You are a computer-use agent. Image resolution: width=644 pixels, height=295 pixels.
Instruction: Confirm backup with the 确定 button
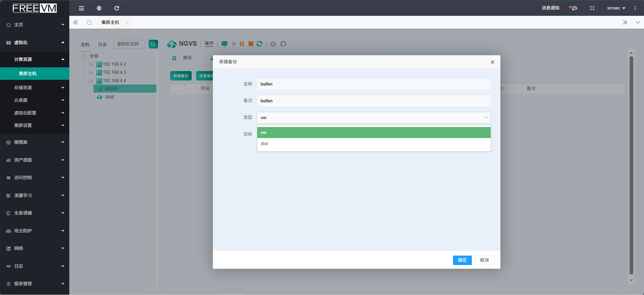point(462,260)
